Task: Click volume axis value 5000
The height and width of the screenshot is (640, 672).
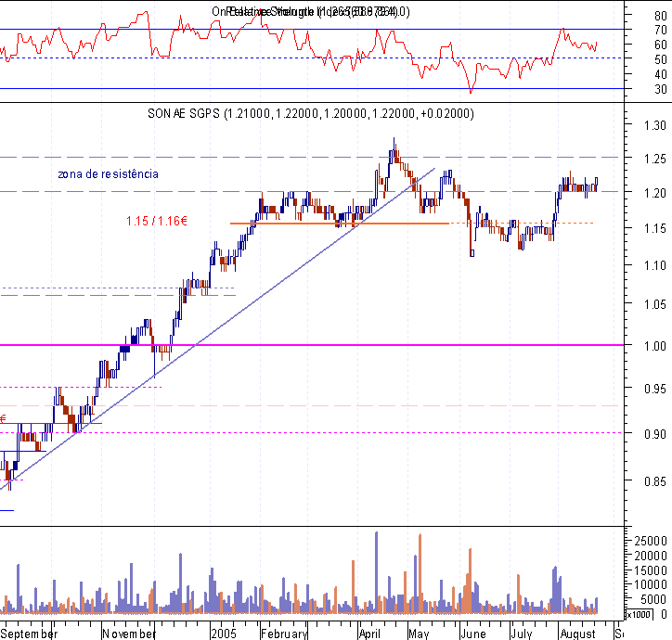Action: (653, 599)
